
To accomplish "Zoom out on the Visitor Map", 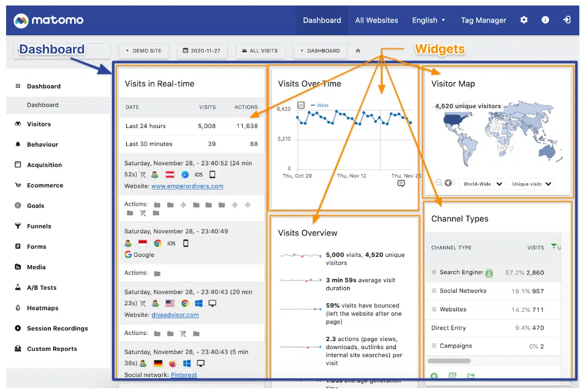I will coord(439,183).
